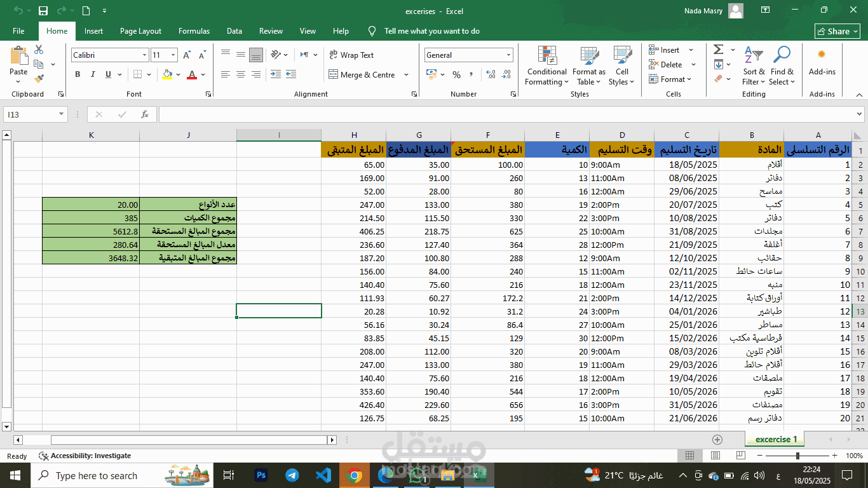The height and width of the screenshot is (488, 868).
Task: Open Chrome from the taskbar
Action: tap(355, 475)
